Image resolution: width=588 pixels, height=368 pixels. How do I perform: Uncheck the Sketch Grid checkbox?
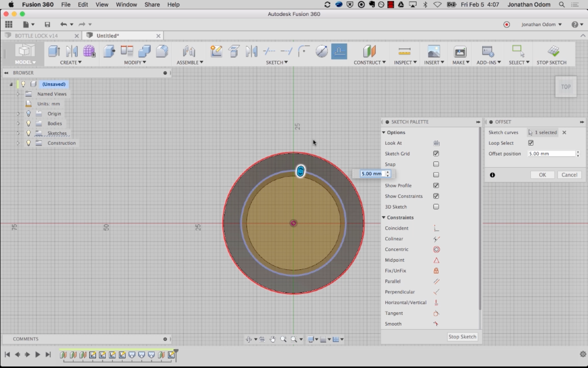(436, 154)
